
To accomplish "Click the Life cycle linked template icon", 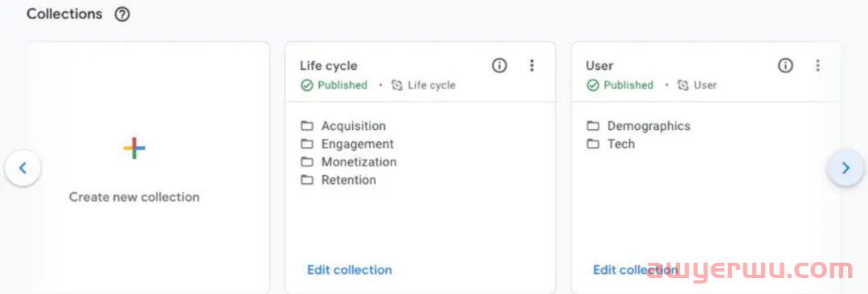I will pos(397,85).
